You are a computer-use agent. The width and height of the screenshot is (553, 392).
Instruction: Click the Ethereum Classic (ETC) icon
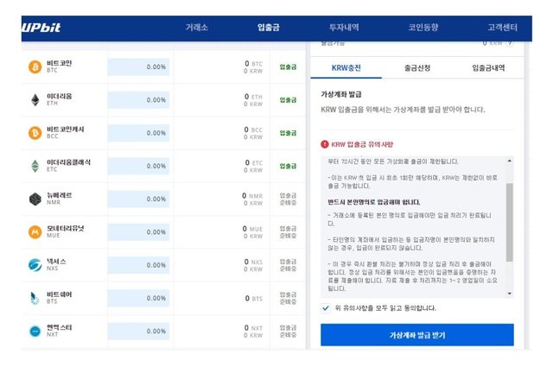tap(35, 166)
